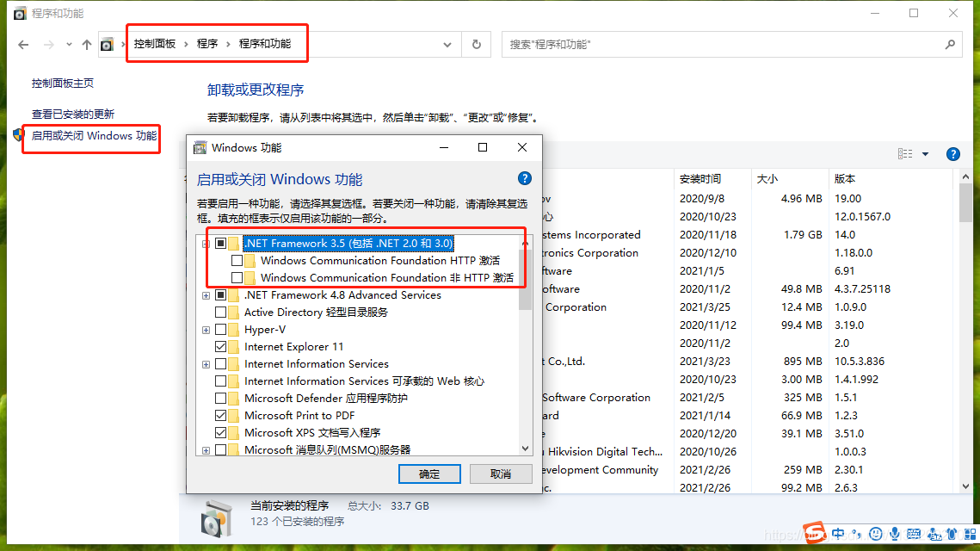Toggle the .NET Framework 3.5 checkbox
Screen dimensions: 980x551
[x=220, y=244]
